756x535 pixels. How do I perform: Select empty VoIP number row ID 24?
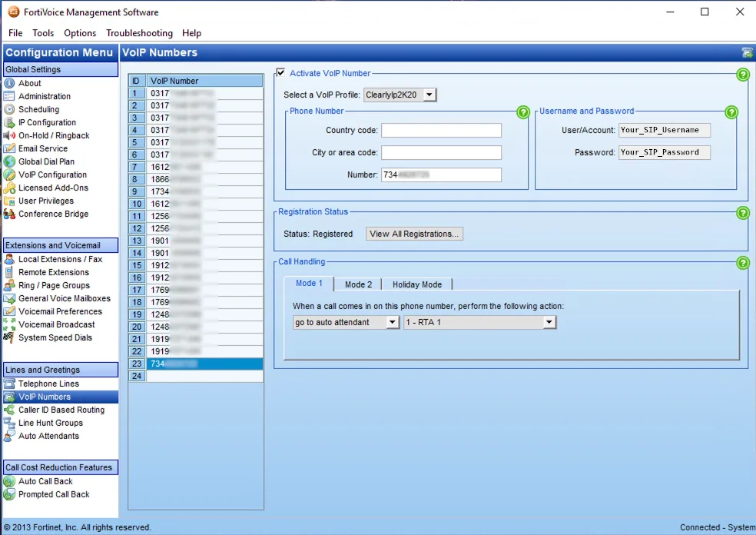coord(196,376)
